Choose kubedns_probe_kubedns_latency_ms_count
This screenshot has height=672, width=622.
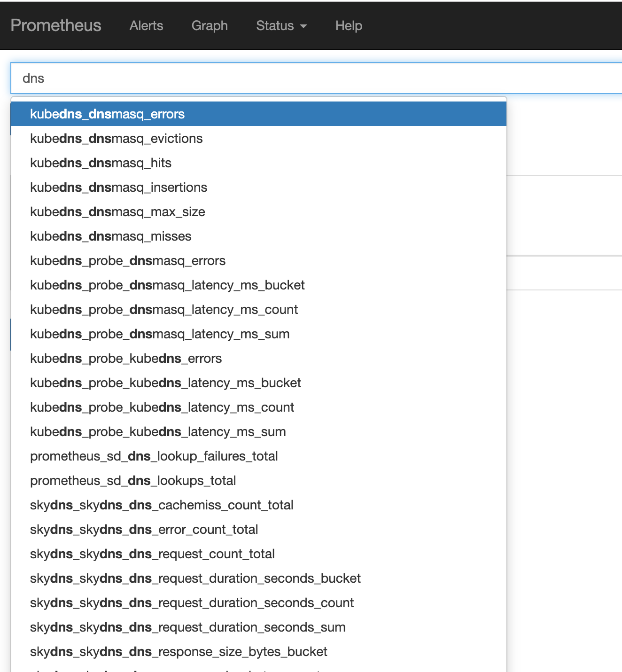tap(259, 407)
